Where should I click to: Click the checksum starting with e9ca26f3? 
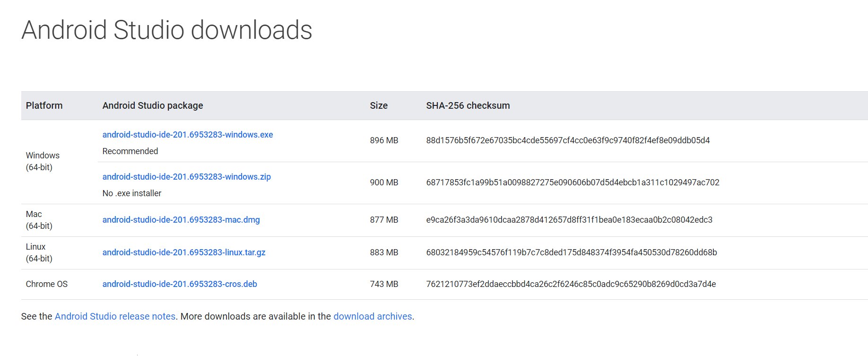tap(569, 220)
